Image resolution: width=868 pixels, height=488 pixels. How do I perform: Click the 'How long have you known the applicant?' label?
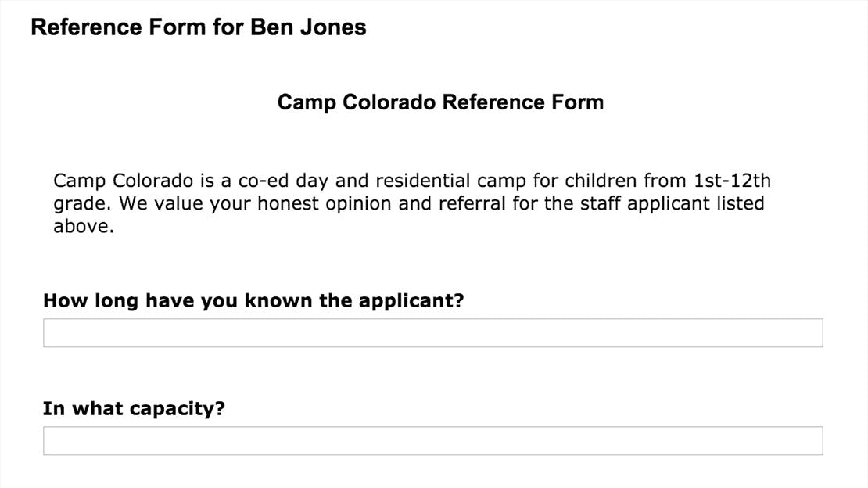point(253,301)
